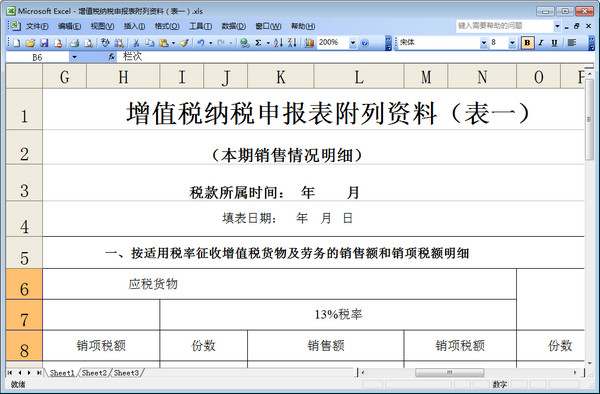This screenshot has width=600, height=394.
Task: Switch to the Sheet3 tab
Action: (x=126, y=373)
